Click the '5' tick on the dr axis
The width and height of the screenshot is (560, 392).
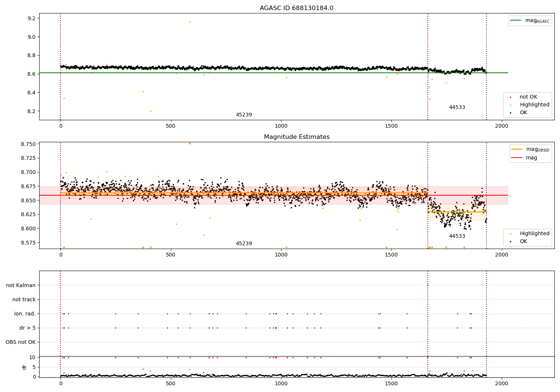coord(34,367)
